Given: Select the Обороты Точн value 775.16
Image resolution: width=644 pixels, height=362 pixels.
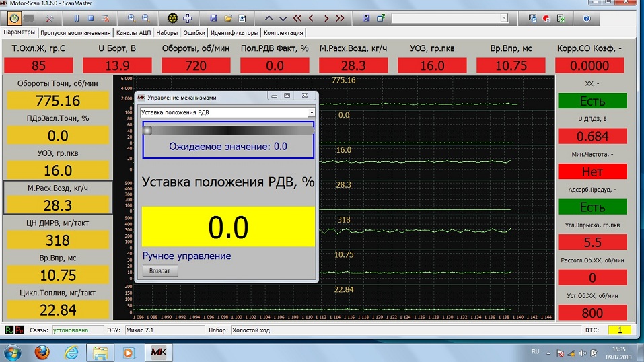Looking at the screenshot, I should click(x=58, y=101).
